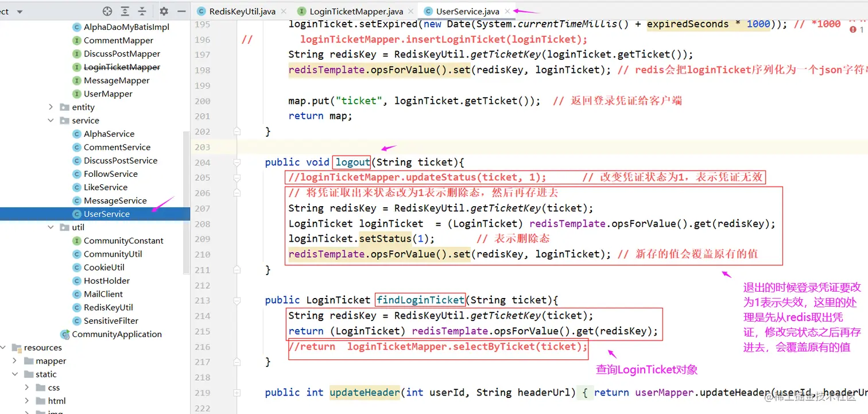Hide the Project tool window
The image size is (868, 414).
[x=181, y=11]
